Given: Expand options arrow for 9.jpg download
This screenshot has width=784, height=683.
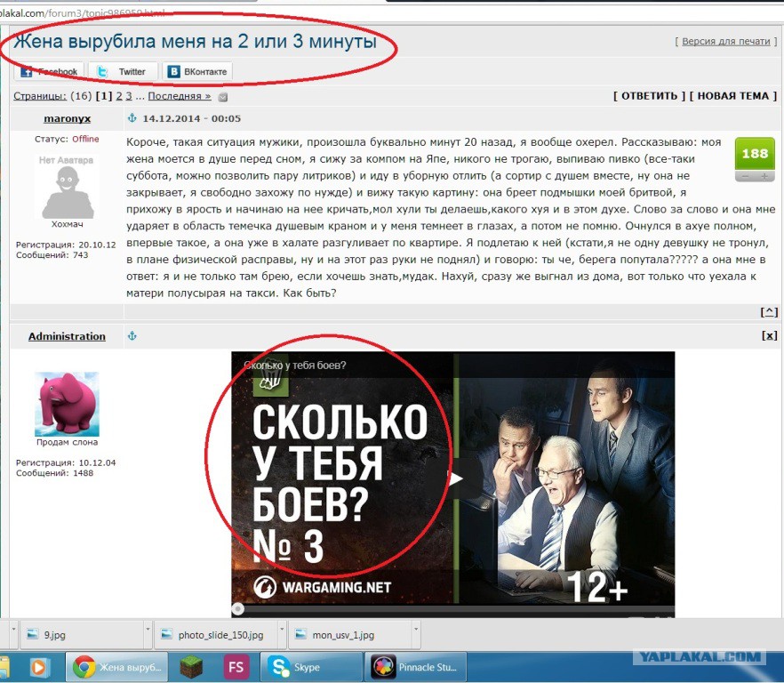Looking at the screenshot, I should 148,628.
